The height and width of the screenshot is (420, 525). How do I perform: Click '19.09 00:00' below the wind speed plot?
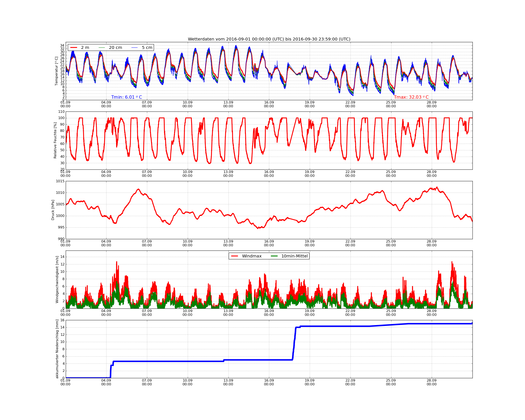[310, 313]
